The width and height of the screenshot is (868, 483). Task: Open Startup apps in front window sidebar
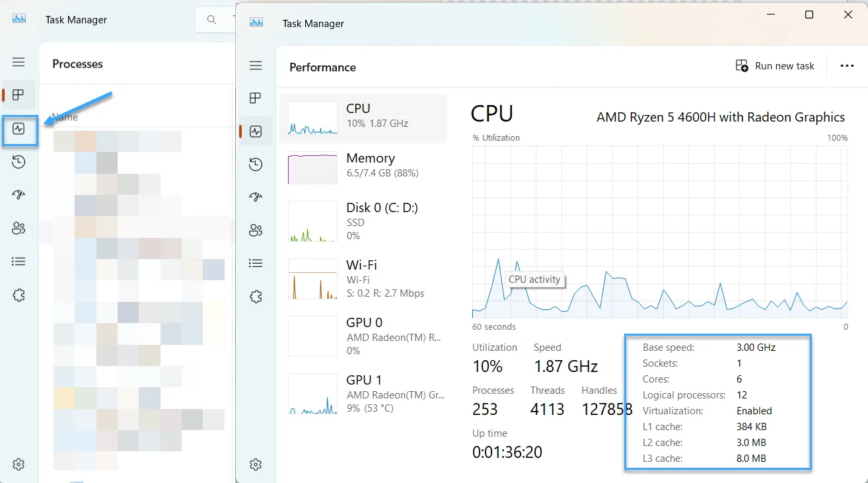coord(256,197)
